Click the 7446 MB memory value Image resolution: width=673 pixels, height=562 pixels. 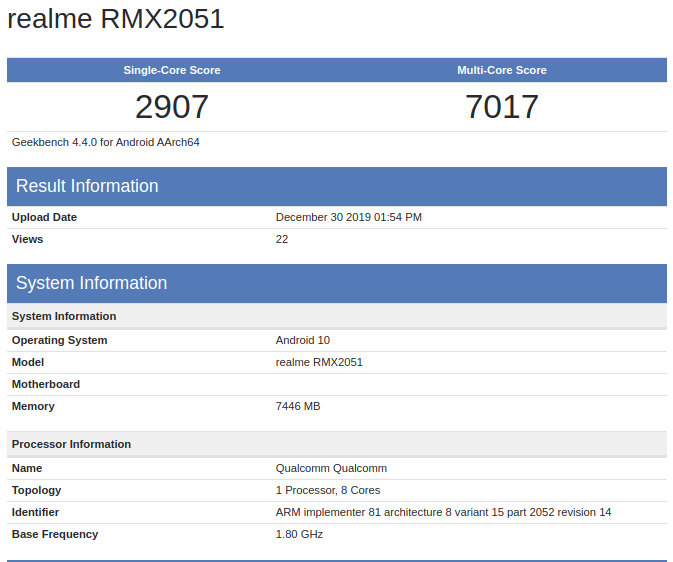298,406
